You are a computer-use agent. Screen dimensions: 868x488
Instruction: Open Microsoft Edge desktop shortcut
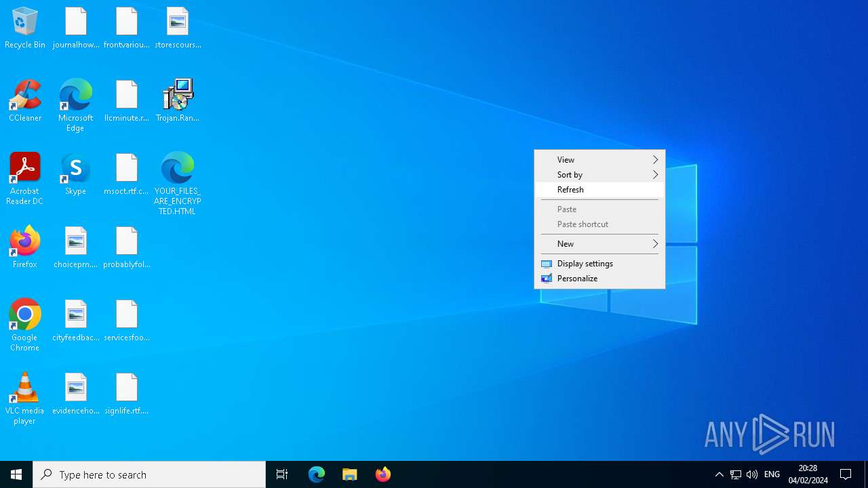pyautogui.click(x=75, y=106)
